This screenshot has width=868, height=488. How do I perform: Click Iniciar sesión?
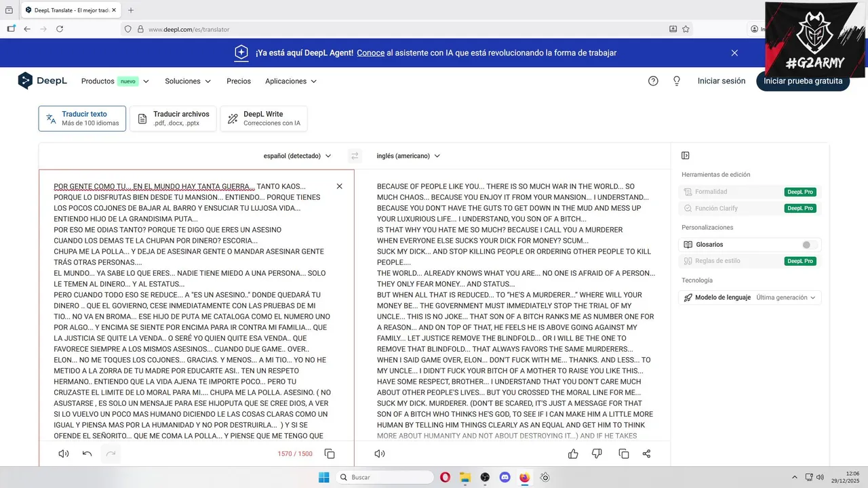(722, 81)
